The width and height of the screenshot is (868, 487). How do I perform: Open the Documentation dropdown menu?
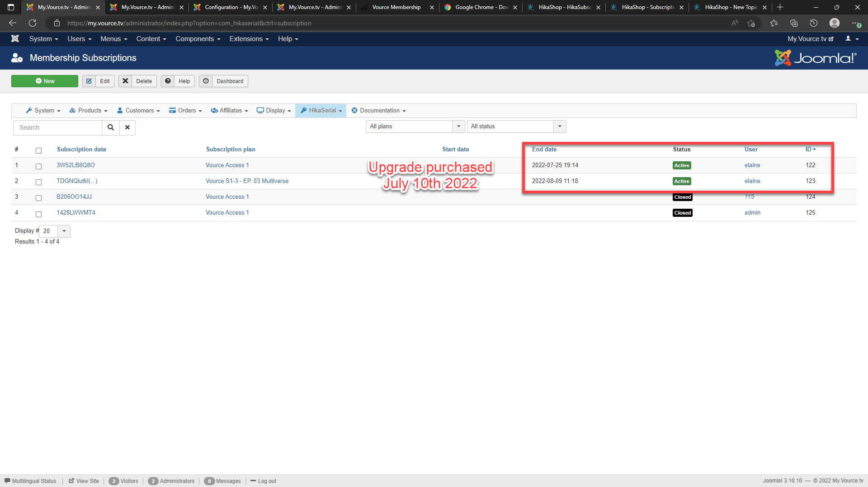coord(379,111)
